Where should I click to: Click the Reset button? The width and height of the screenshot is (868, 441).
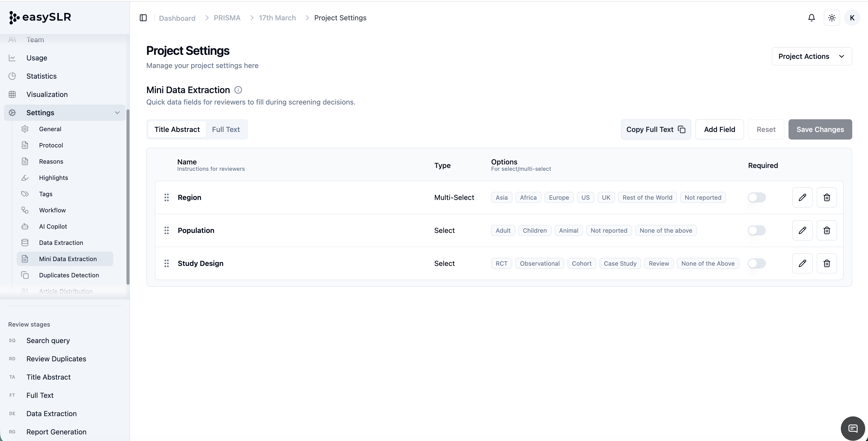click(x=766, y=129)
